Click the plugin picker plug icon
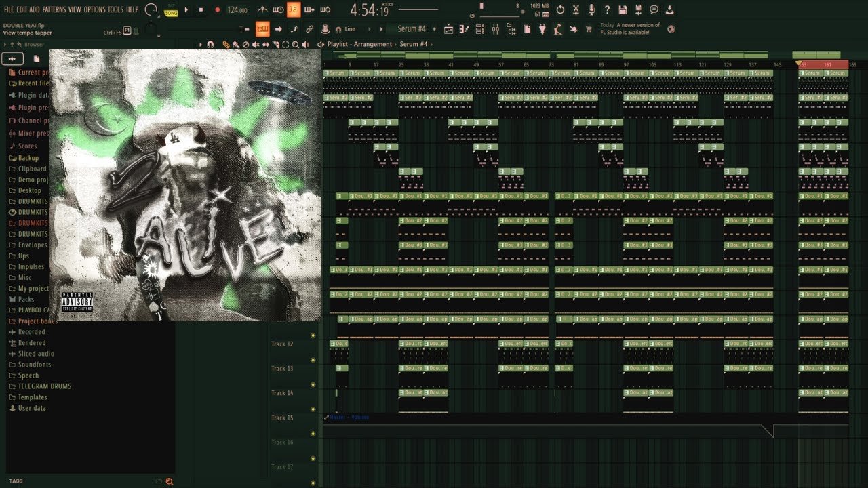The height and width of the screenshot is (488, 868). pos(542,29)
